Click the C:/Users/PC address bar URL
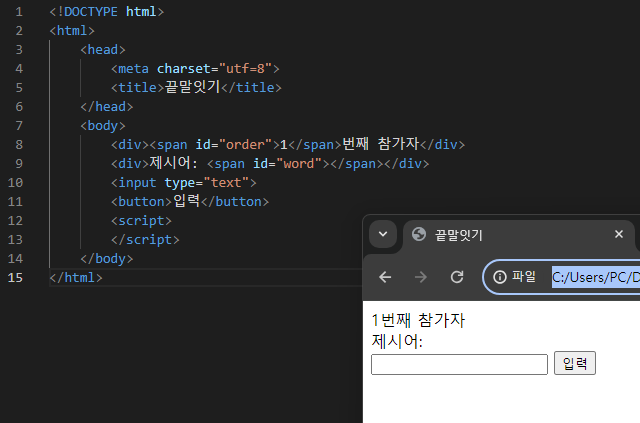 pyautogui.click(x=596, y=277)
